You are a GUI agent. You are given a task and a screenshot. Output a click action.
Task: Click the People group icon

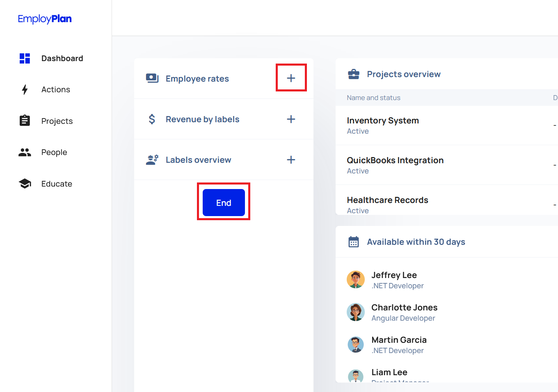[25, 152]
